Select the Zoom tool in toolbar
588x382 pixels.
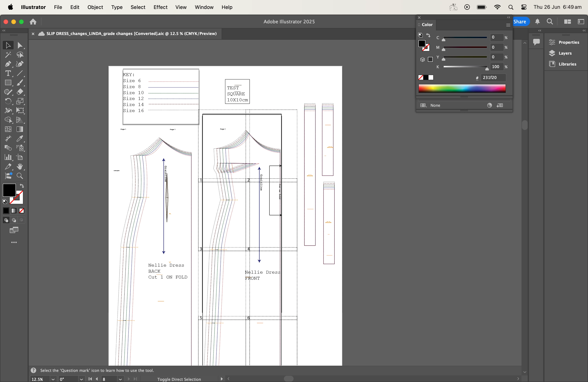[x=20, y=176]
